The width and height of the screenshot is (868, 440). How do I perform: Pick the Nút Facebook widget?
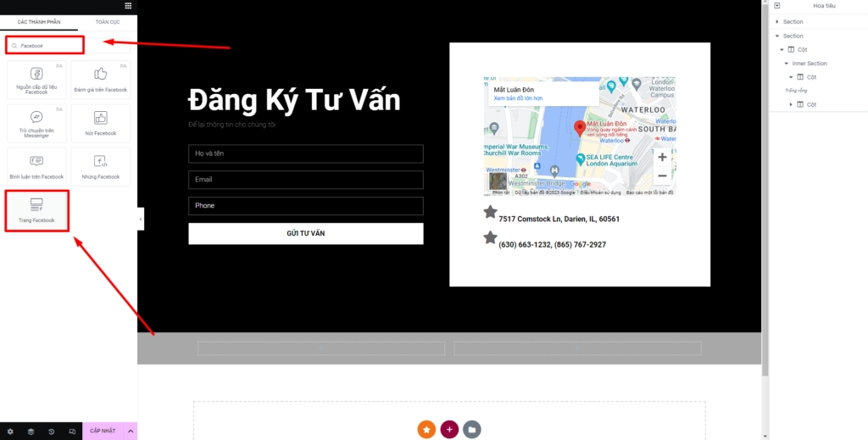[x=101, y=123]
